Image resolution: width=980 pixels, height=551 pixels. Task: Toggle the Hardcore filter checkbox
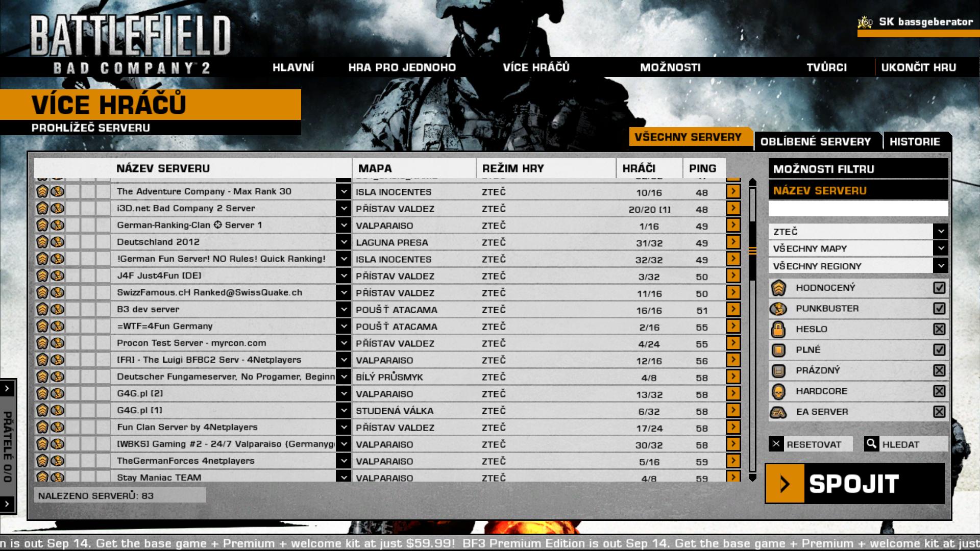[x=939, y=391]
